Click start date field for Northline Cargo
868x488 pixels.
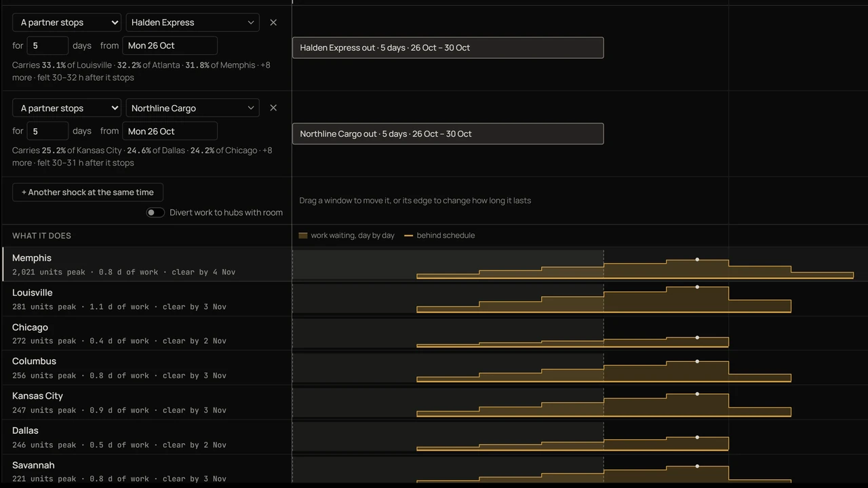[170, 131]
